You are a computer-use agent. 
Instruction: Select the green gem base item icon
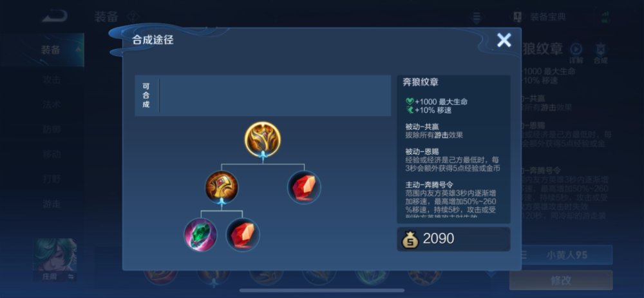pos(200,235)
